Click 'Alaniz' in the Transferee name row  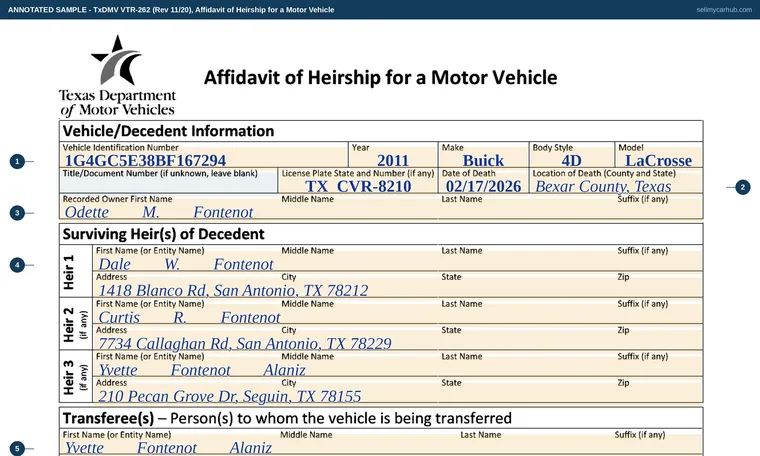pos(251,448)
